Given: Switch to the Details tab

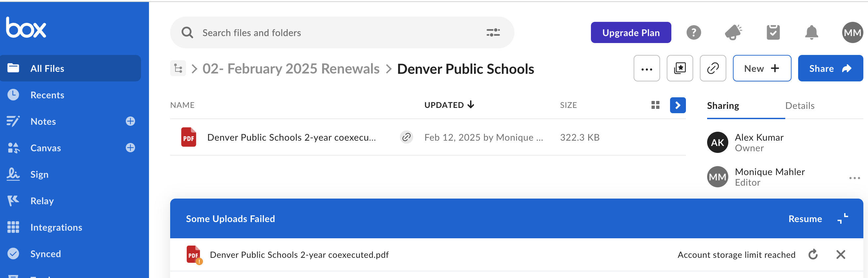Looking at the screenshot, I should click(799, 106).
